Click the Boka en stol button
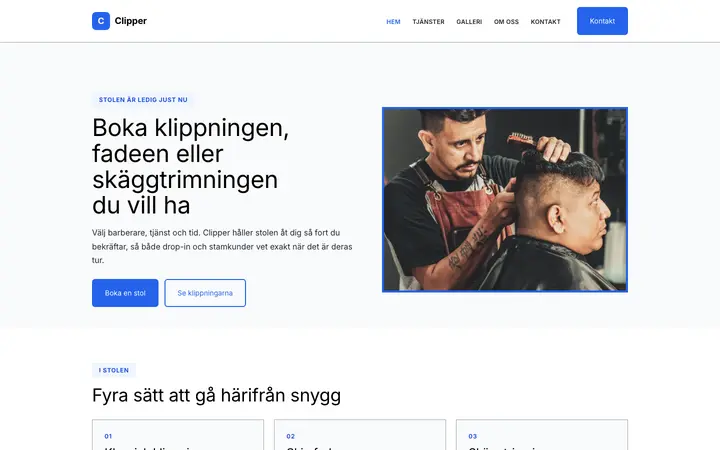This screenshot has width=720, height=450. [x=125, y=293]
